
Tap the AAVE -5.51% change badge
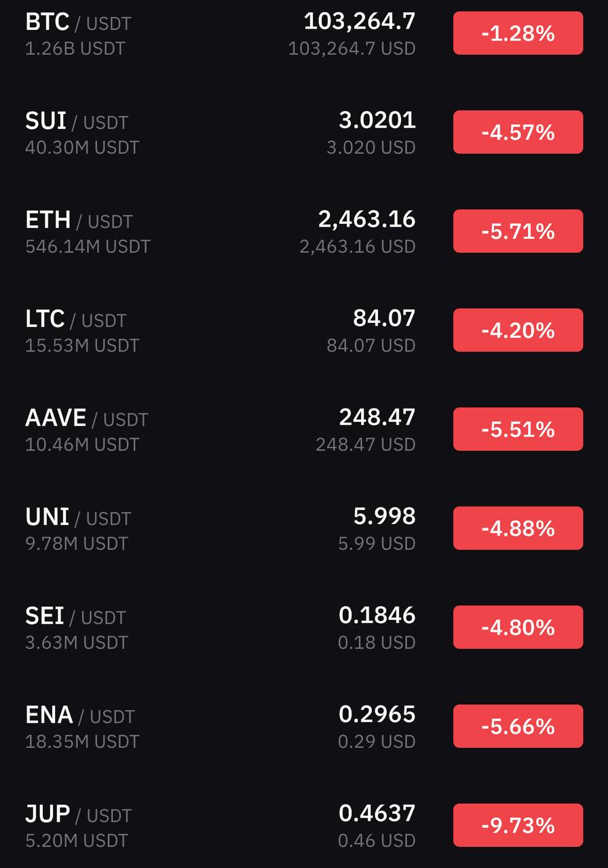[x=518, y=429]
